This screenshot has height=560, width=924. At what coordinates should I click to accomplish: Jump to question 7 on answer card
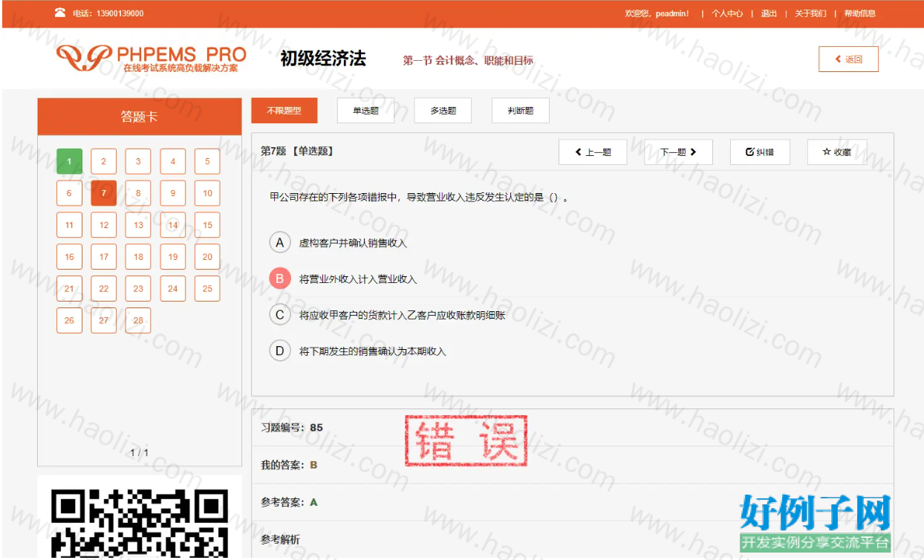[x=104, y=193]
